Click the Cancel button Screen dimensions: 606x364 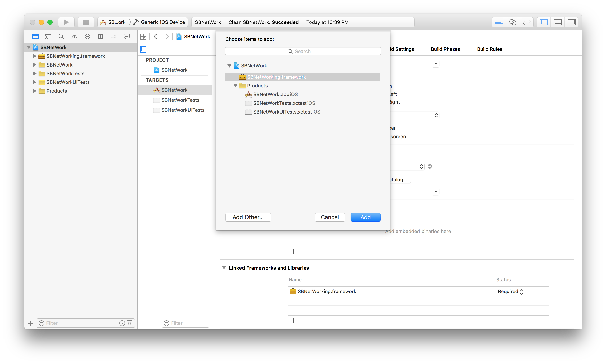(x=330, y=217)
